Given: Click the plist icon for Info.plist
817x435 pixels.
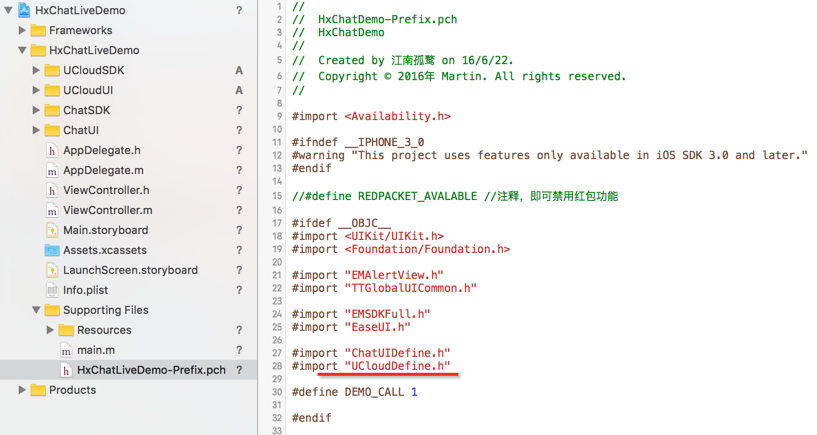Looking at the screenshot, I should [52, 290].
